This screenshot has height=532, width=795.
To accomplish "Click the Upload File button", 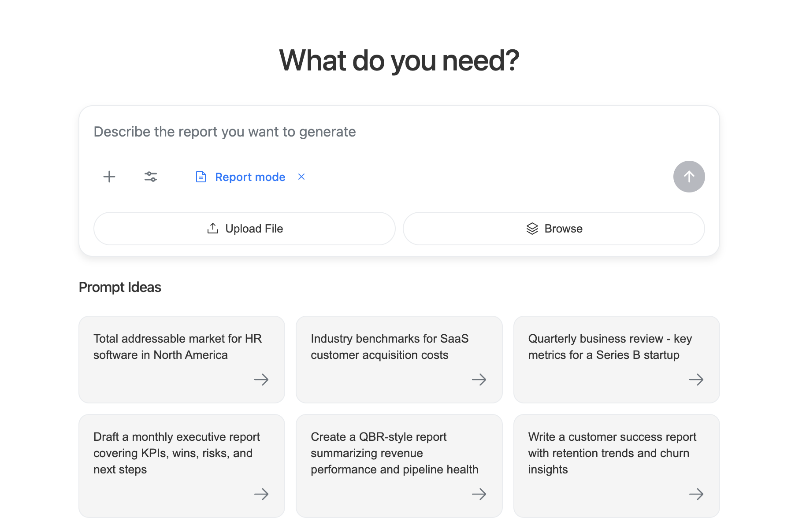I will coord(244,228).
